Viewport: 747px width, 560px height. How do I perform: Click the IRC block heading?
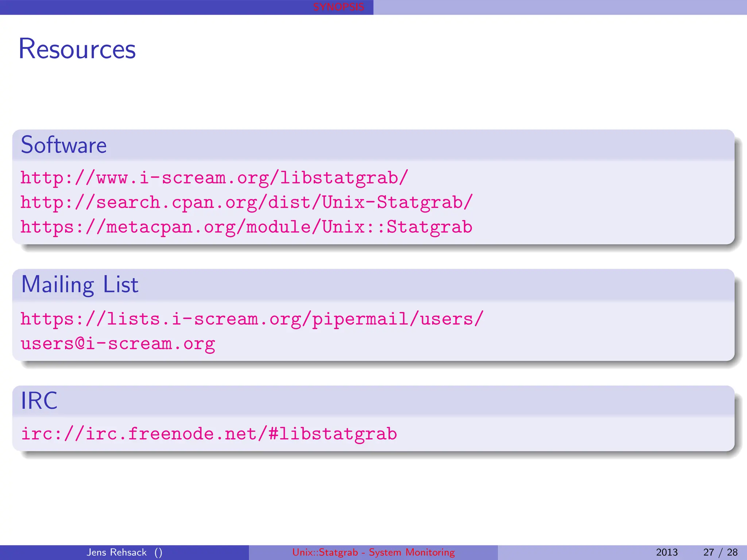point(39,400)
